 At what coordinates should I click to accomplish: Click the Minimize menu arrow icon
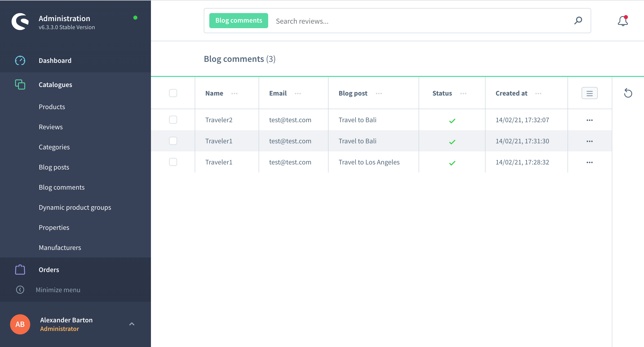click(20, 290)
